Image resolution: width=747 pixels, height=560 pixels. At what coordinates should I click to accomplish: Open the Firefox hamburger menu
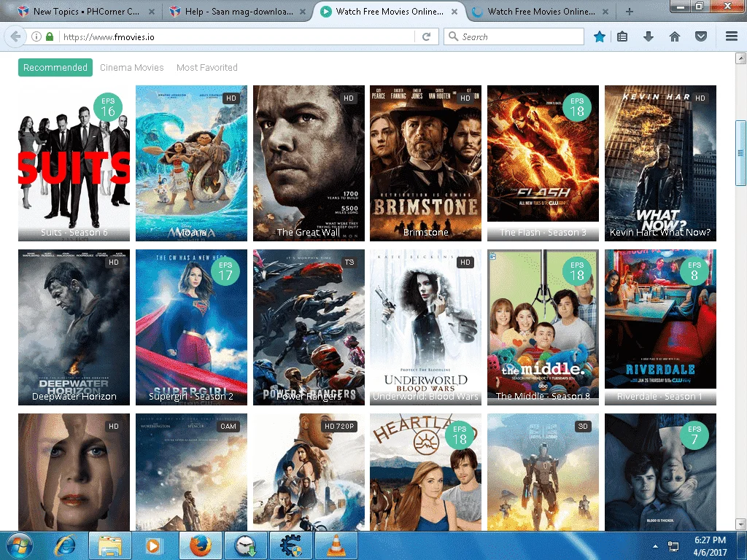[732, 36]
